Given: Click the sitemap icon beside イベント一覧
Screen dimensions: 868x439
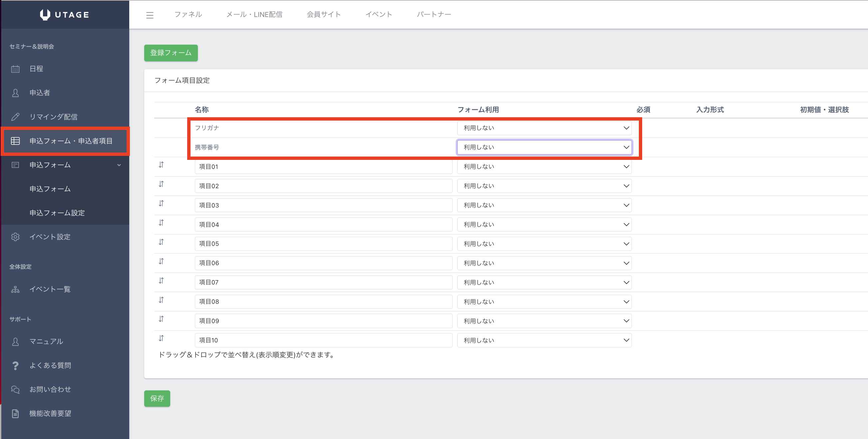Looking at the screenshot, I should tap(15, 289).
